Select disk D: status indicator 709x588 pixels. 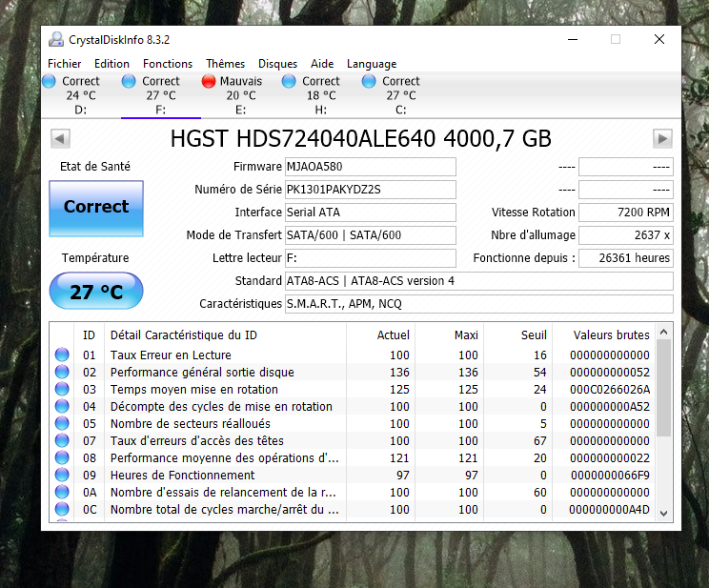click(x=49, y=81)
